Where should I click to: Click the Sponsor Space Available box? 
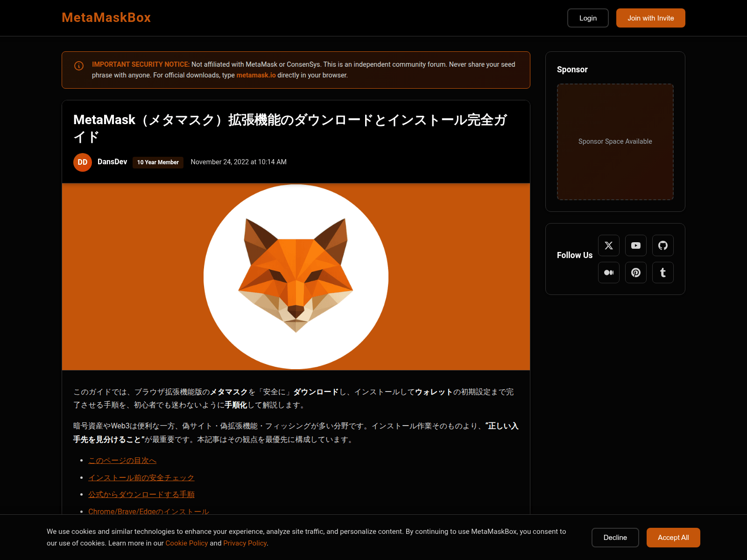point(615,142)
